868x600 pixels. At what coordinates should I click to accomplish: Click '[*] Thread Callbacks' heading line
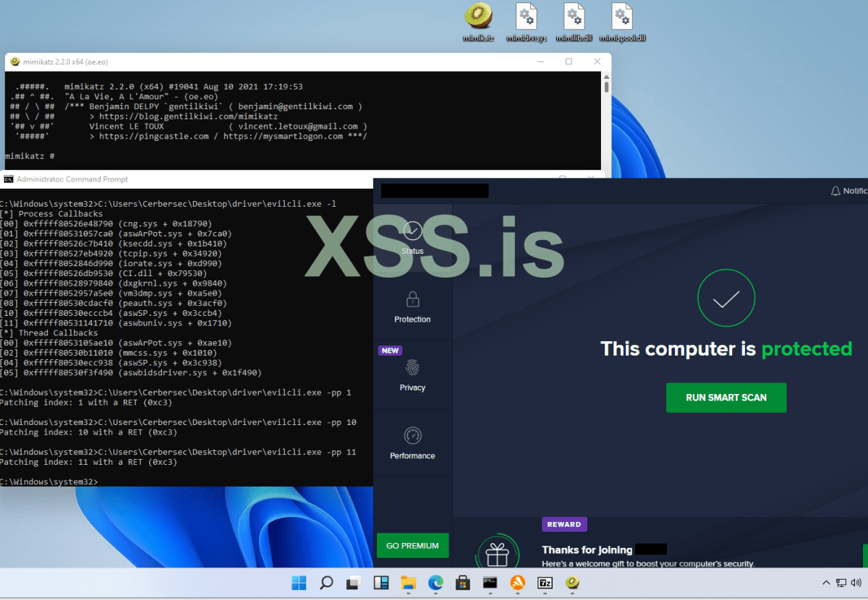(x=49, y=333)
